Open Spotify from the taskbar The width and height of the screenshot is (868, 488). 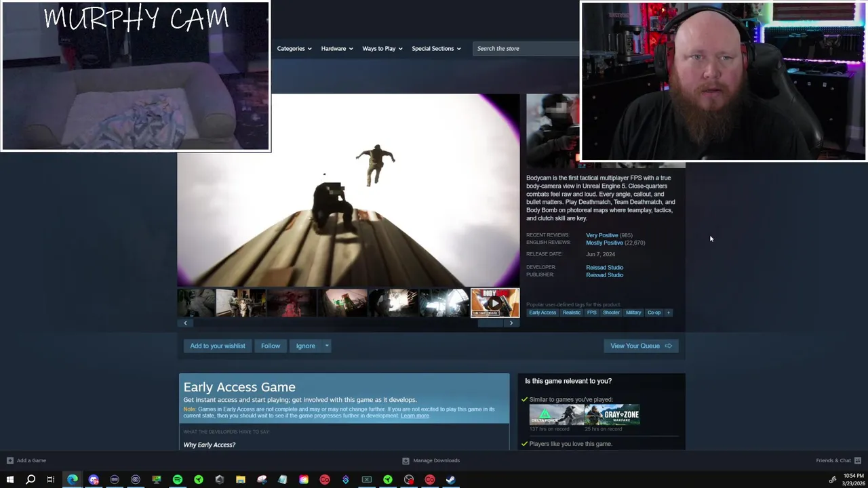pos(178,480)
